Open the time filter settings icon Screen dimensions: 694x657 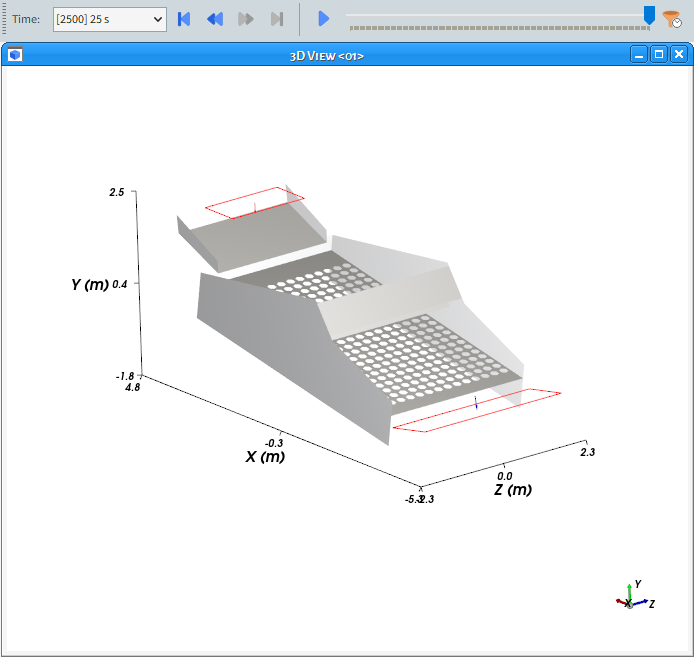[x=673, y=19]
